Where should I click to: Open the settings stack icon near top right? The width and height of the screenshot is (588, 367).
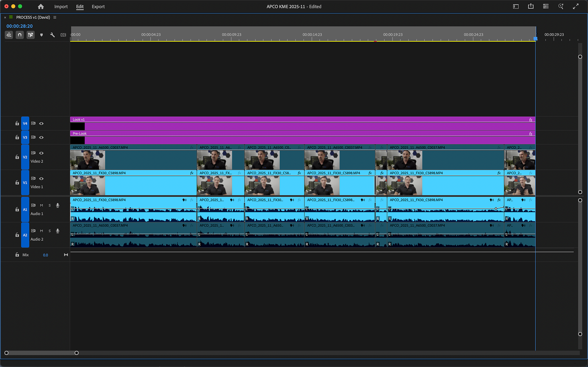coord(545,6)
